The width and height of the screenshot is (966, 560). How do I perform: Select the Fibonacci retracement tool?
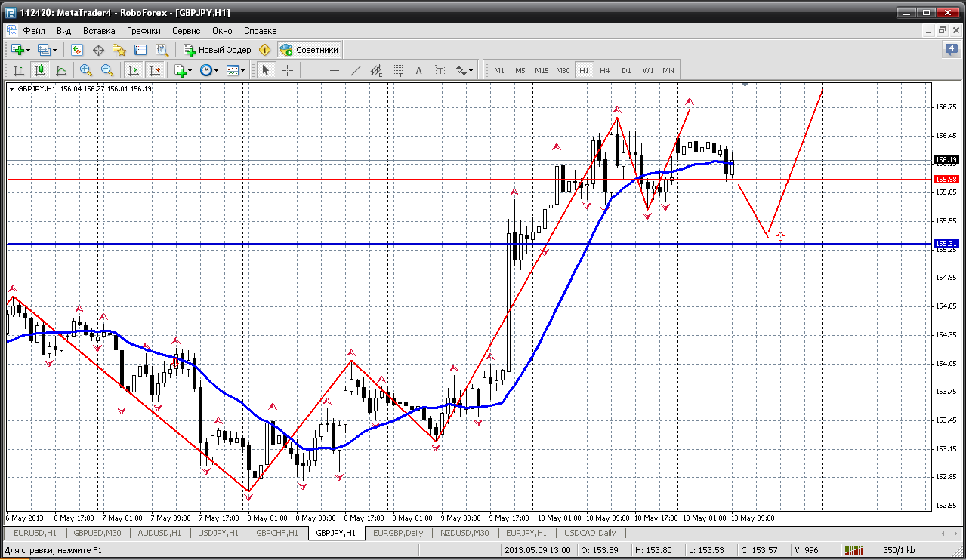(x=398, y=70)
